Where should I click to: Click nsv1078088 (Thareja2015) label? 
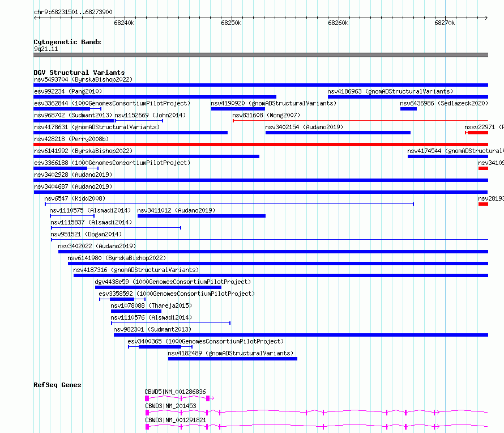tap(151, 305)
